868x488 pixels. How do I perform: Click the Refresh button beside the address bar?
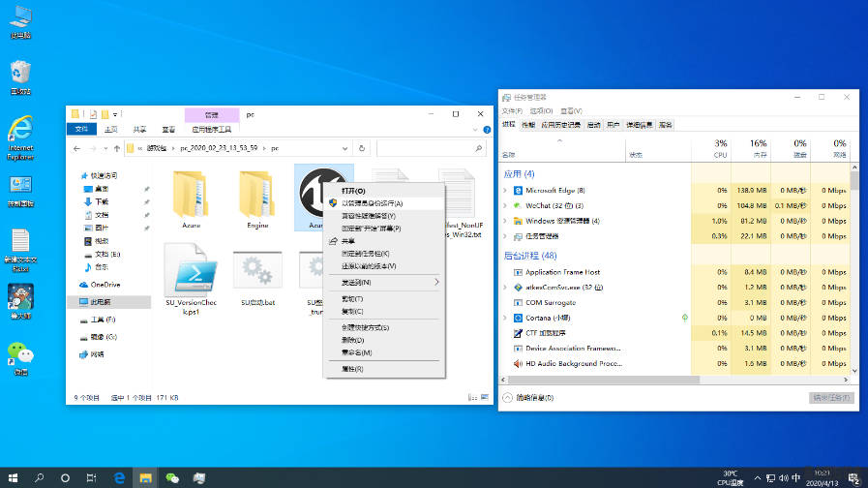point(361,148)
